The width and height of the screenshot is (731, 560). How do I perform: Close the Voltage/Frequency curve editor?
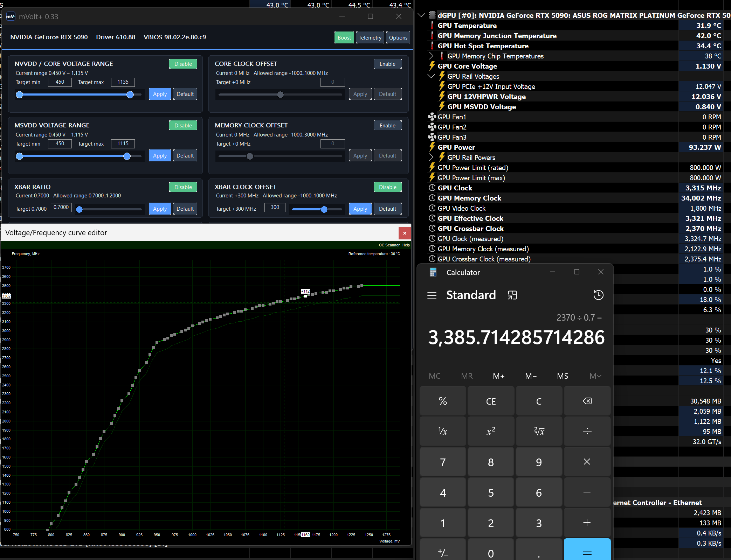point(405,233)
